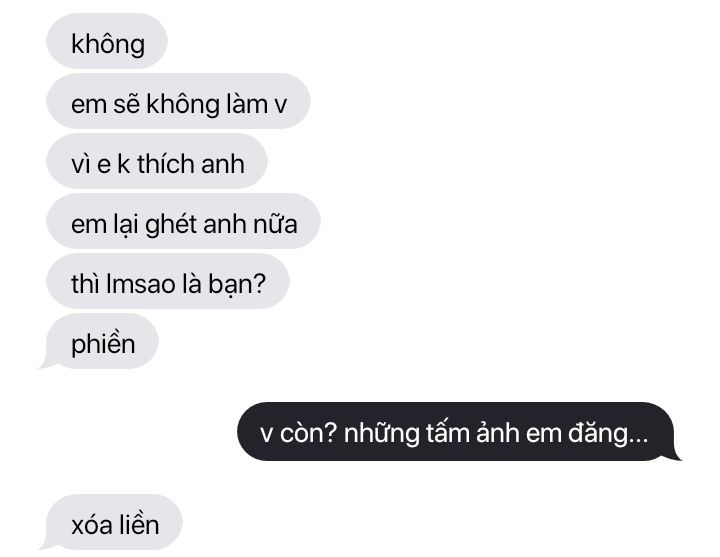Click the word "nữa" in the fourth message
This screenshot has height=557, width=720.
coord(275,223)
